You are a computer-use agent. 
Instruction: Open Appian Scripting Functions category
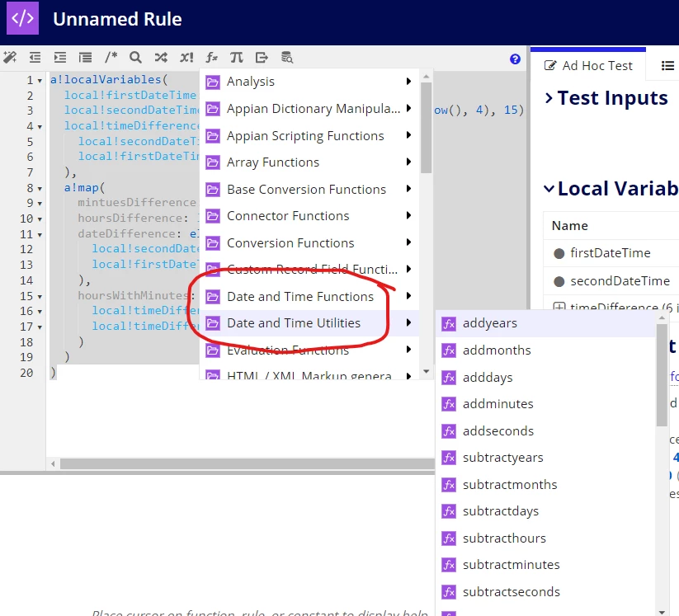click(x=309, y=136)
